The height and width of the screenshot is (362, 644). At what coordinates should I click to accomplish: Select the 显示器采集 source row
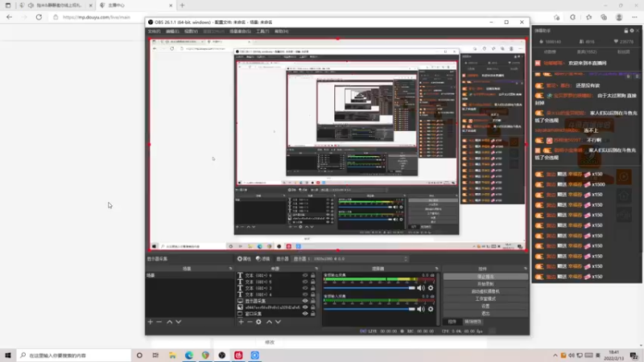(277, 301)
